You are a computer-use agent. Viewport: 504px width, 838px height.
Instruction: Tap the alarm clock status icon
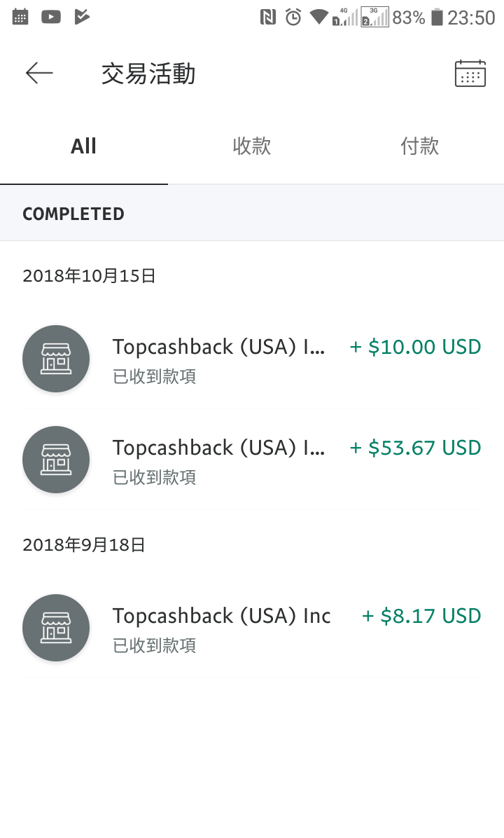pos(293,18)
